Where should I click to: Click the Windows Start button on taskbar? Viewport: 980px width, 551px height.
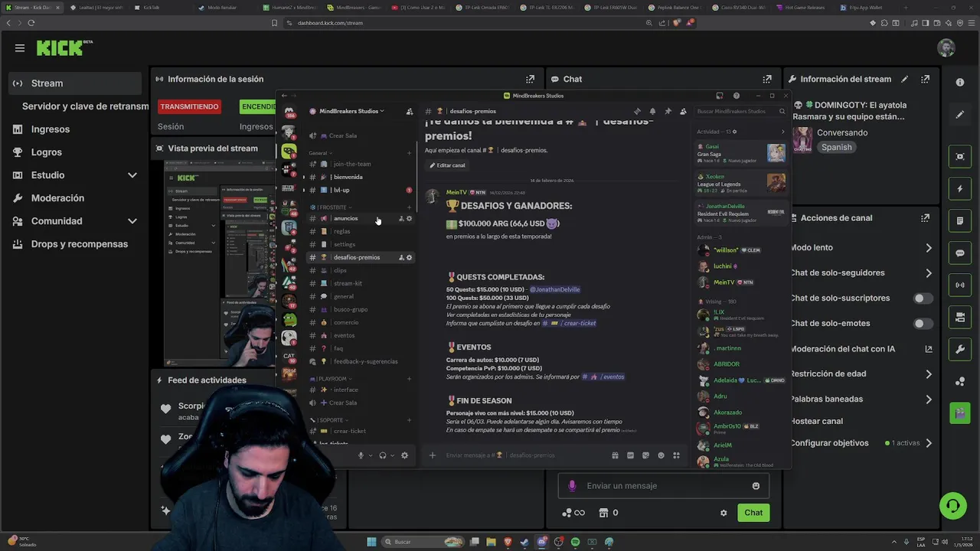(371, 542)
